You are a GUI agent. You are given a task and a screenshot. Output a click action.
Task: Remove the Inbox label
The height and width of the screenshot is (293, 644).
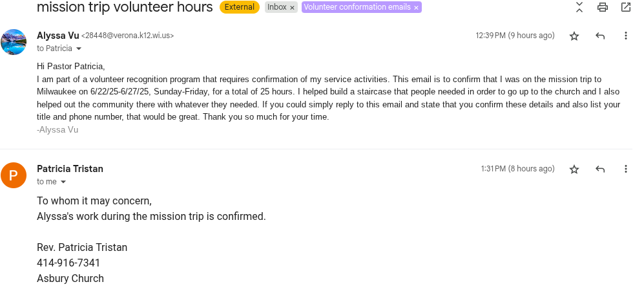coord(292,7)
